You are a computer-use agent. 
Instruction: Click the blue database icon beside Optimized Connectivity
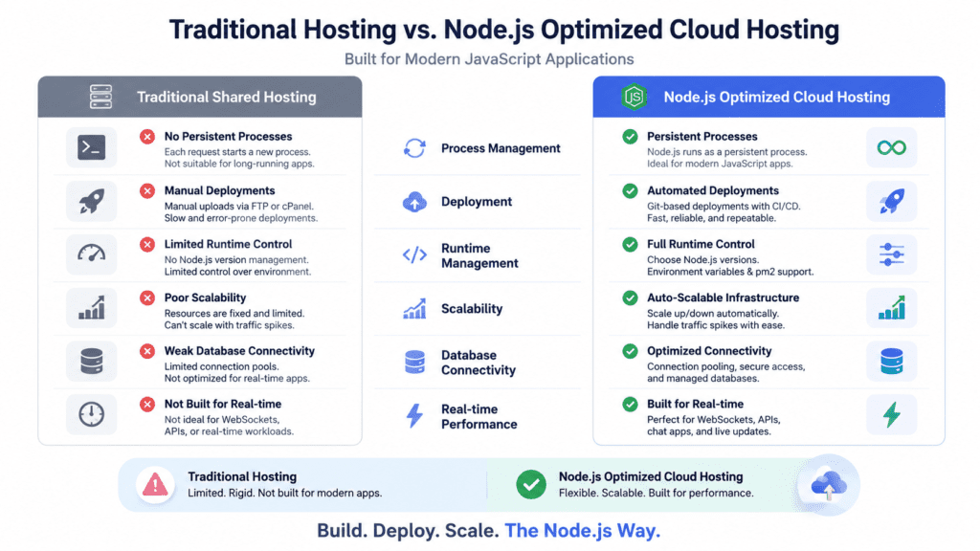tap(891, 361)
